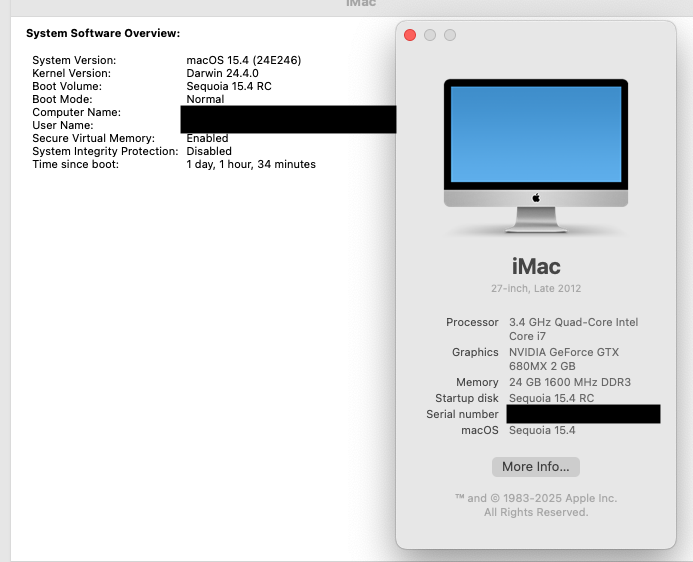This screenshot has height=562, width=693.
Task: Click the disabled zoom window button
Action: (450, 35)
